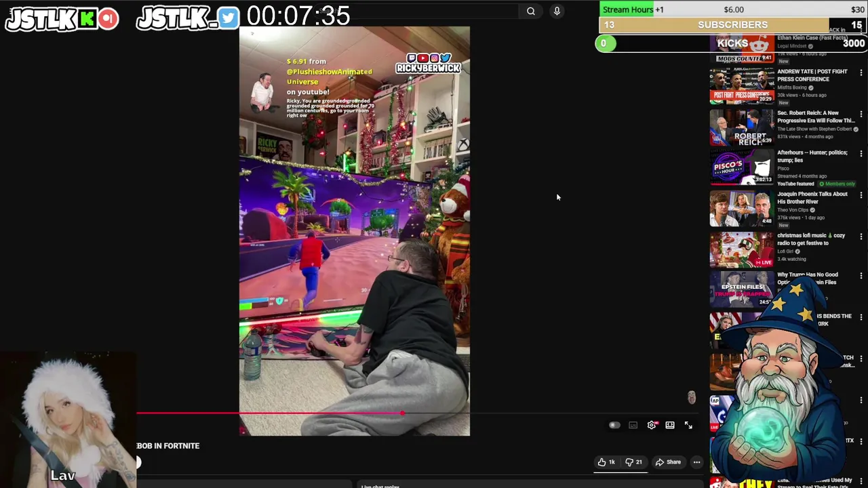Open options menu for Andrew Tate video
The height and width of the screenshot is (488, 868).
pyautogui.click(x=861, y=73)
